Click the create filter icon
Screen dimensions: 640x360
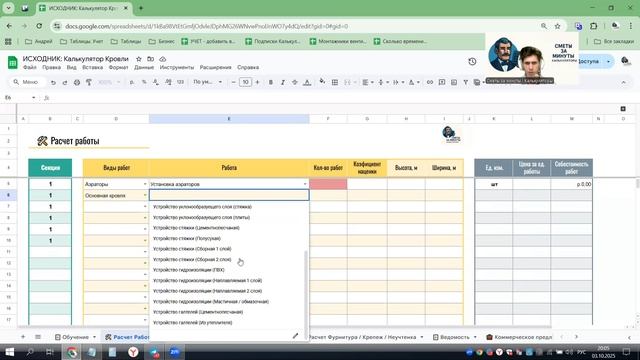click(466, 82)
